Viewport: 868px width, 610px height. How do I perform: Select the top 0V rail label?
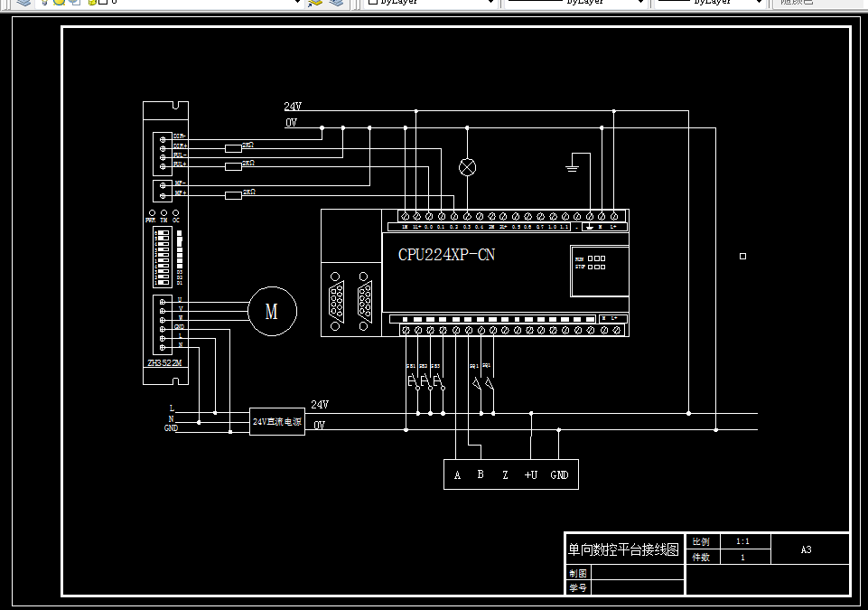point(291,122)
